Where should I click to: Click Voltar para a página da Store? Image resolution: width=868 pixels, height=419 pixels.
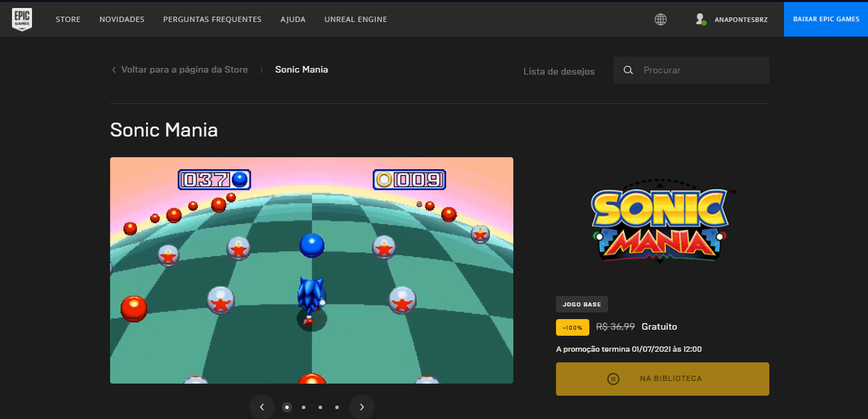point(185,69)
